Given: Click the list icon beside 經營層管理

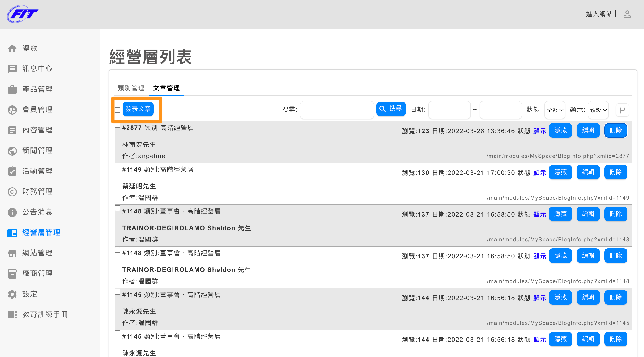Looking at the screenshot, I should coord(12,233).
